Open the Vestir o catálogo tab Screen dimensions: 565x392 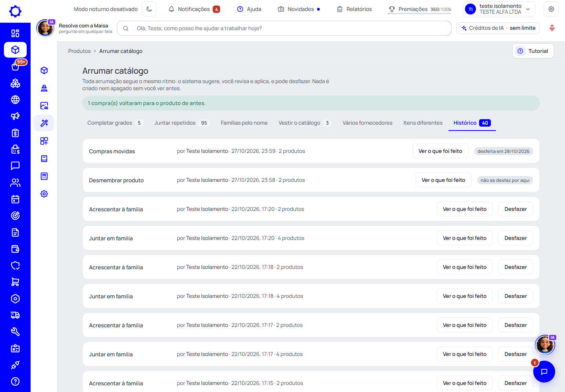305,123
